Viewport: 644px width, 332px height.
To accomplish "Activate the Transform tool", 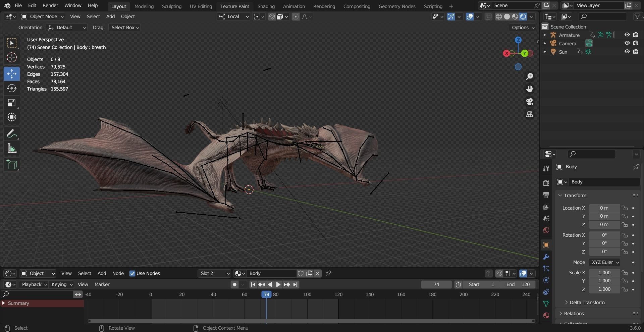I will pyautogui.click(x=12, y=117).
